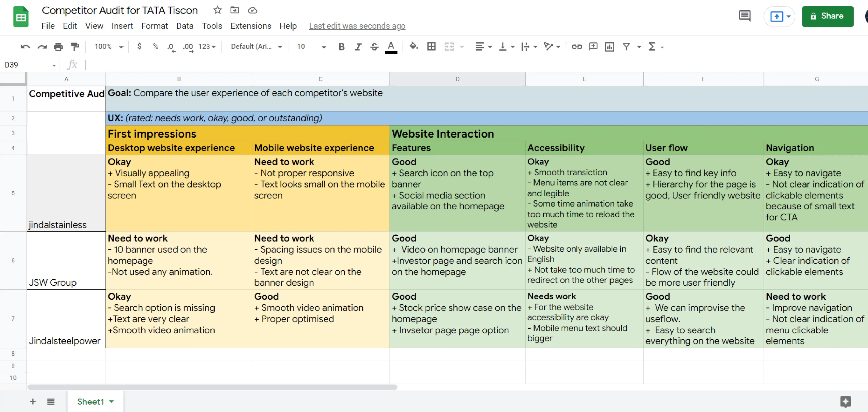Expand the filter views arrow
Image resolution: width=868 pixels, height=412 pixels.
click(x=639, y=47)
